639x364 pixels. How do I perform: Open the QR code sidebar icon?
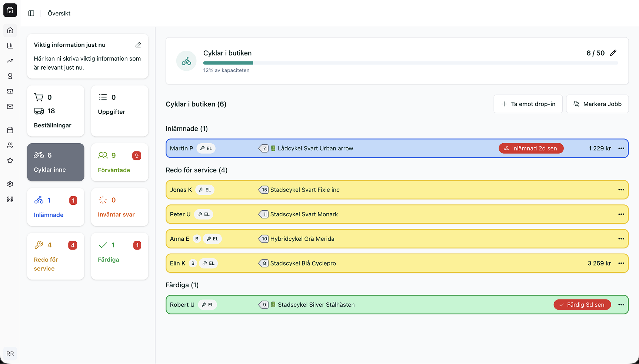(x=10, y=200)
